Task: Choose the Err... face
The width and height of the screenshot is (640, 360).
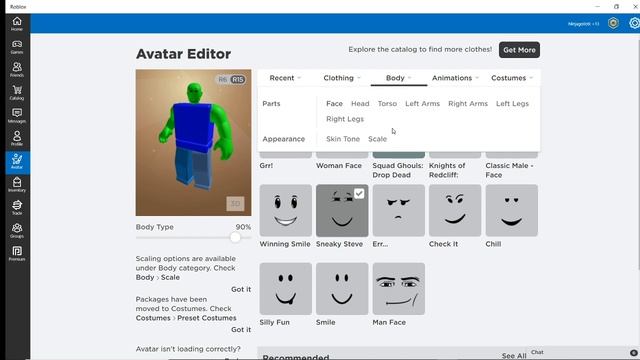Action: (398, 211)
